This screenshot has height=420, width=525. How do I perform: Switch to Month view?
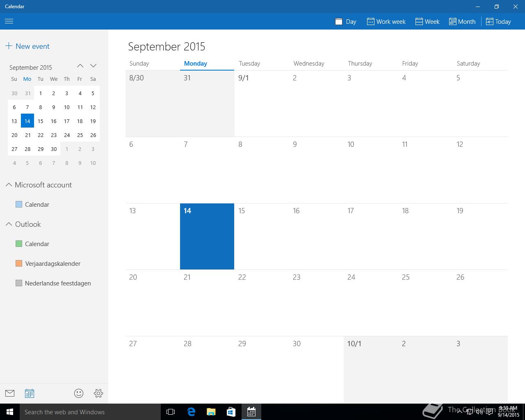click(x=462, y=22)
